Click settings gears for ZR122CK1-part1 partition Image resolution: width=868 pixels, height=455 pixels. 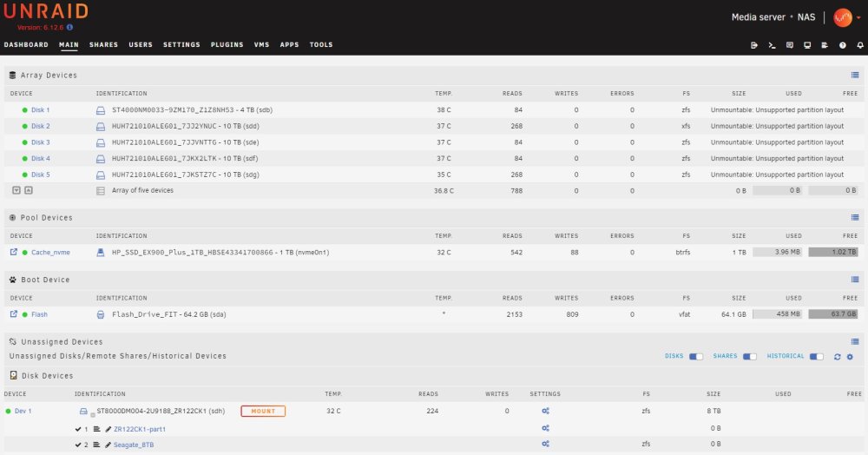pyautogui.click(x=545, y=428)
